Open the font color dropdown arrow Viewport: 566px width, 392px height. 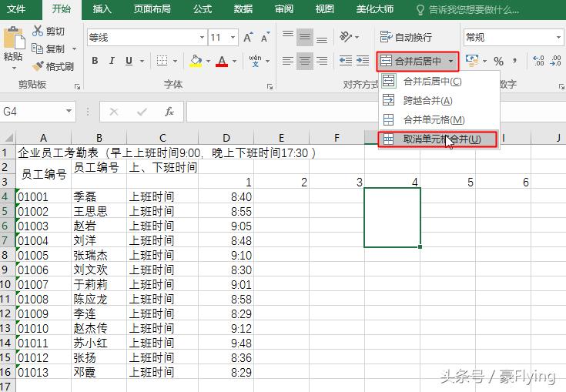pos(234,61)
